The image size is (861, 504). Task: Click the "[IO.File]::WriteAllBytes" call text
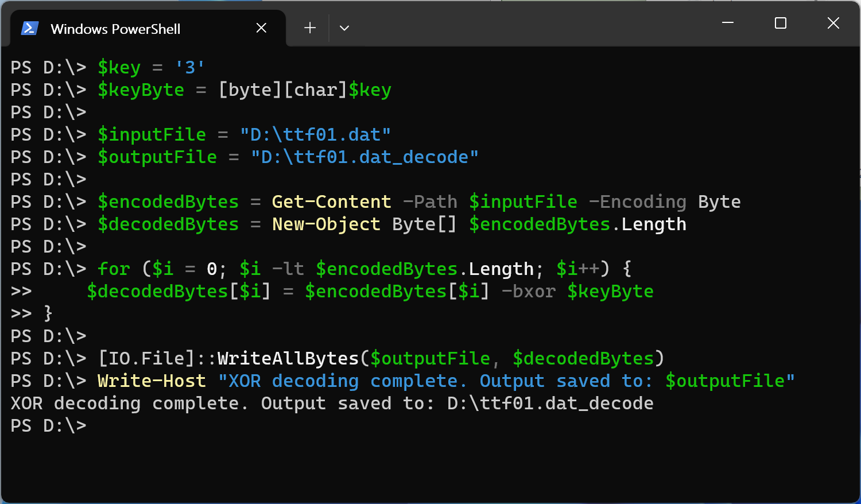[x=228, y=359]
